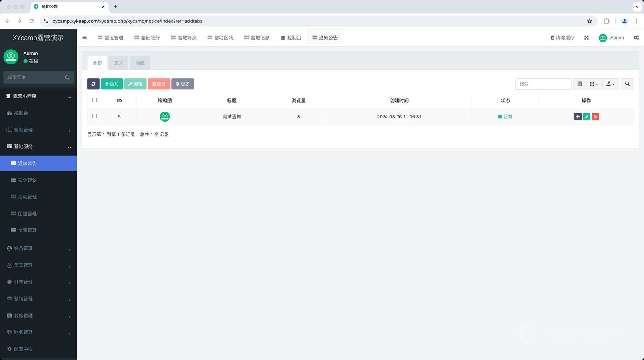This screenshot has width=644, height=360.
Task: Expand the 财务管理 sidebar menu
Action: click(38, 332)
